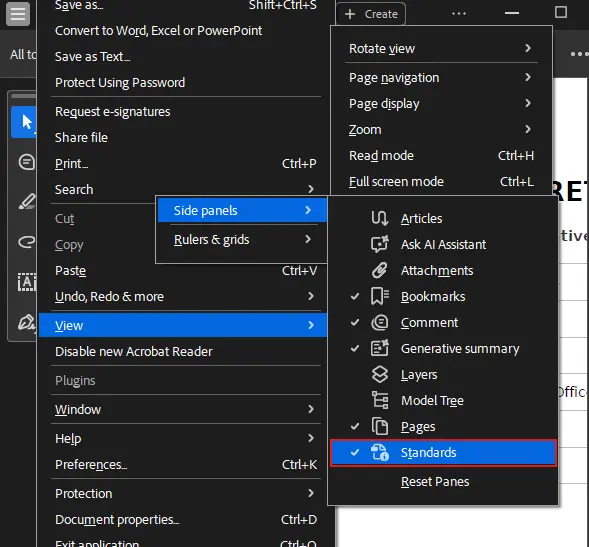Viewport: 589px width, 547px height.
Task: Click the Pages panel icon
Action: click(379, 426)
